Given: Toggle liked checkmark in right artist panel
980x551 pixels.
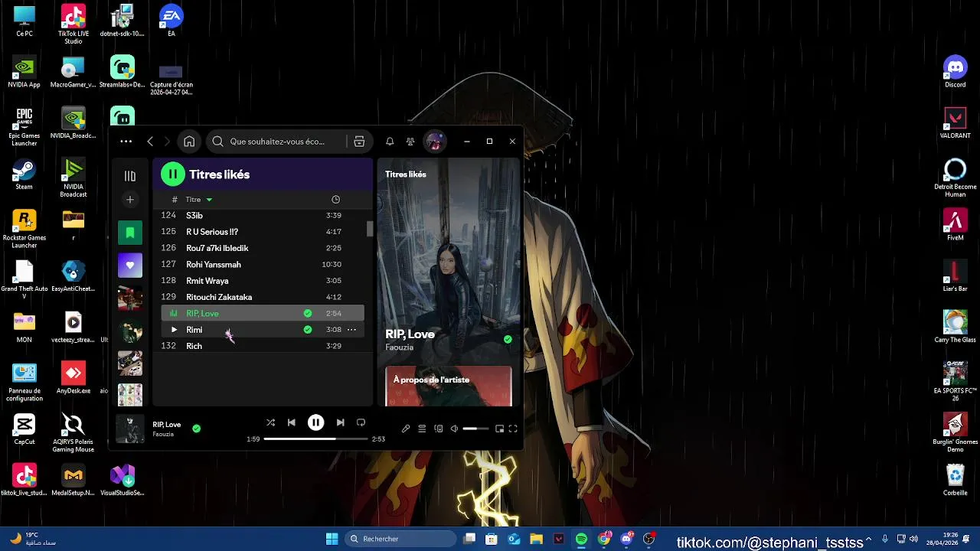Looking at the screenshot, I should coord(508,339).
